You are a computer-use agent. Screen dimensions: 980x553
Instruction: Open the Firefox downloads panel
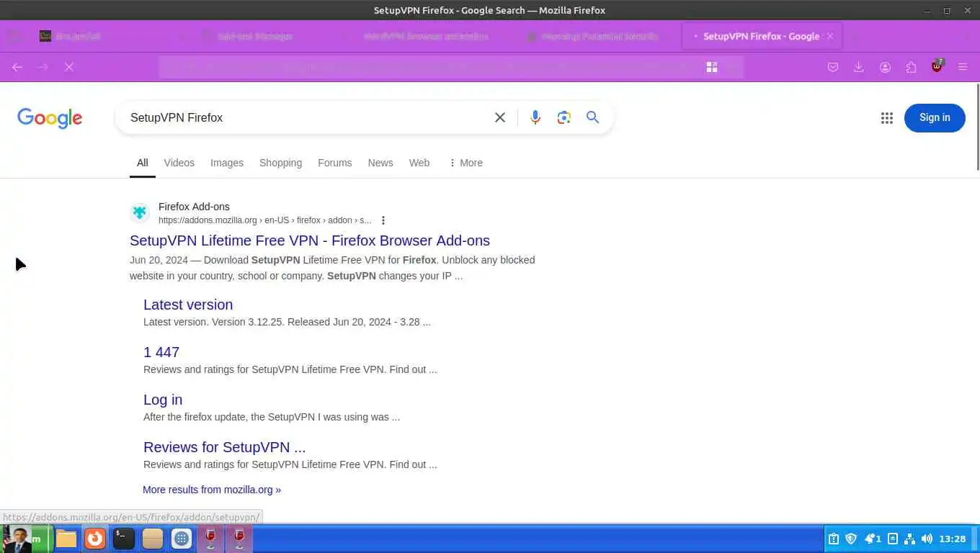[x=859, y=67]
